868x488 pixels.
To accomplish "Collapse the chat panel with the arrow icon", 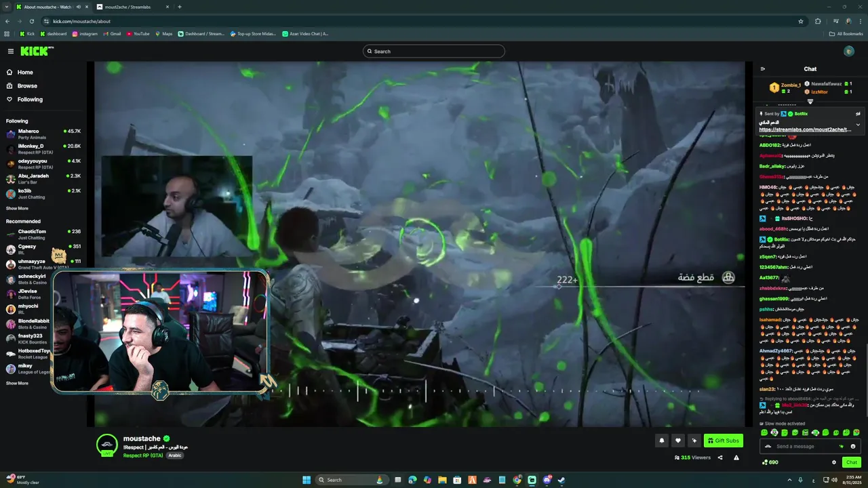I will (x=763, y=68).
